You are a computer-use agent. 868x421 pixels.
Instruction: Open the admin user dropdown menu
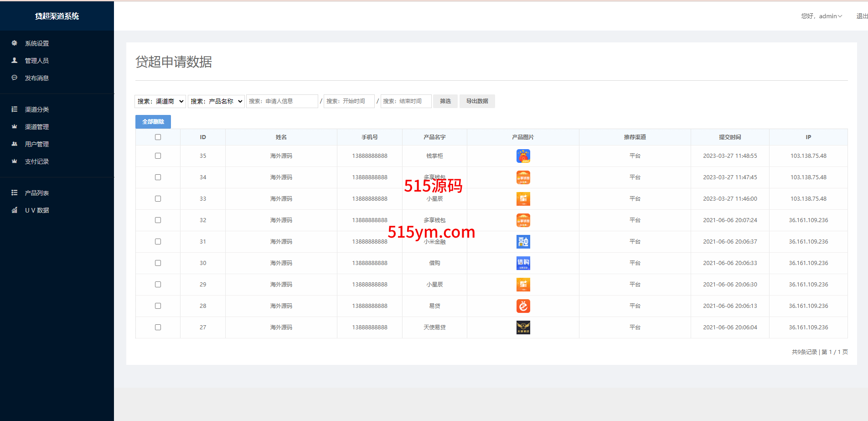(821, 16)
